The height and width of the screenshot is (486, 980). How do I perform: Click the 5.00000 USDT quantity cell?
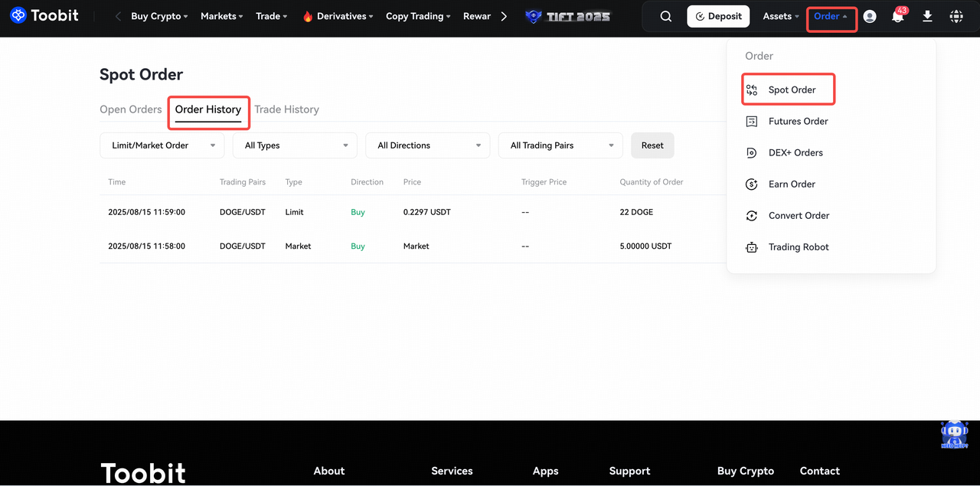click(x=645, y=246)
